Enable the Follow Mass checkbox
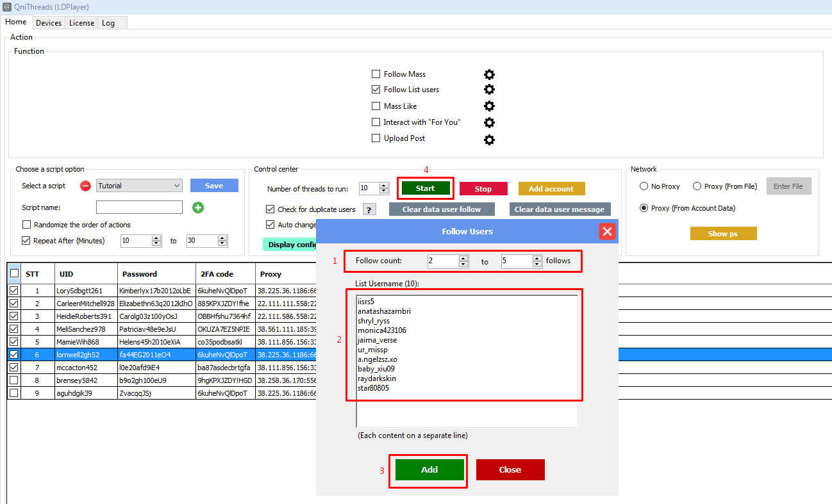The width and height of the screenshot is (832, 504). point(376,74)
